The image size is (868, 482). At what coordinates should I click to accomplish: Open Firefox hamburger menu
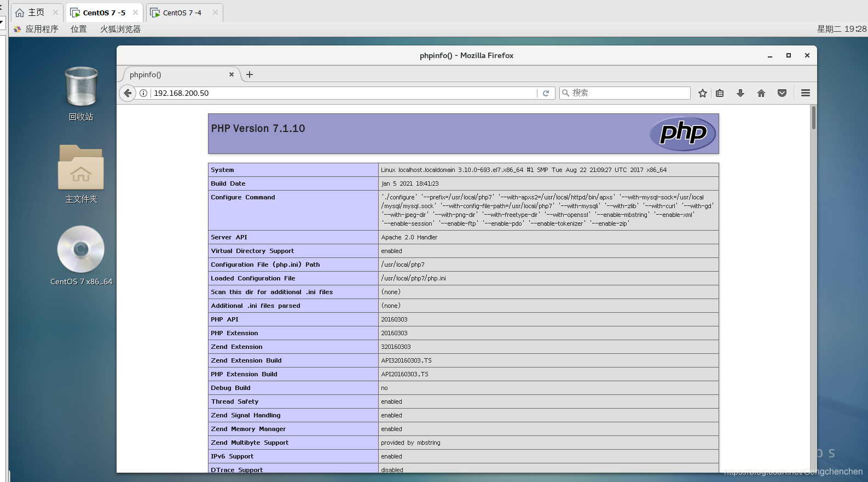coord(806,93)
